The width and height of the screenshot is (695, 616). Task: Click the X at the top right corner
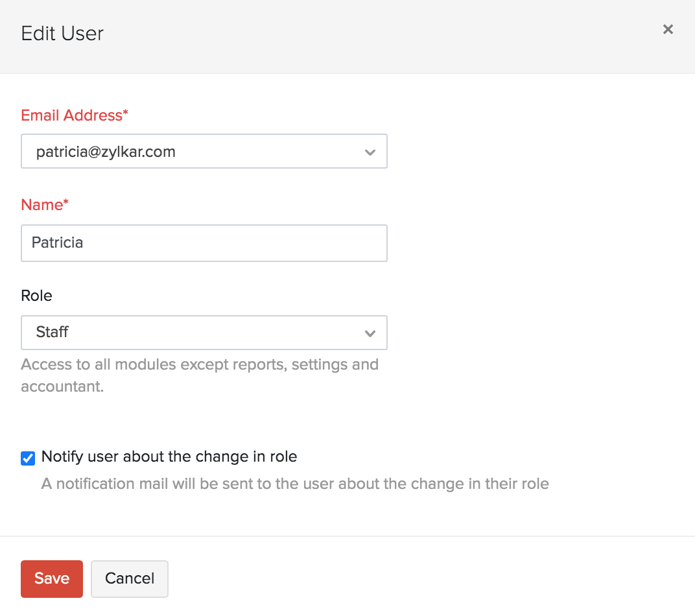coord(668,29)
